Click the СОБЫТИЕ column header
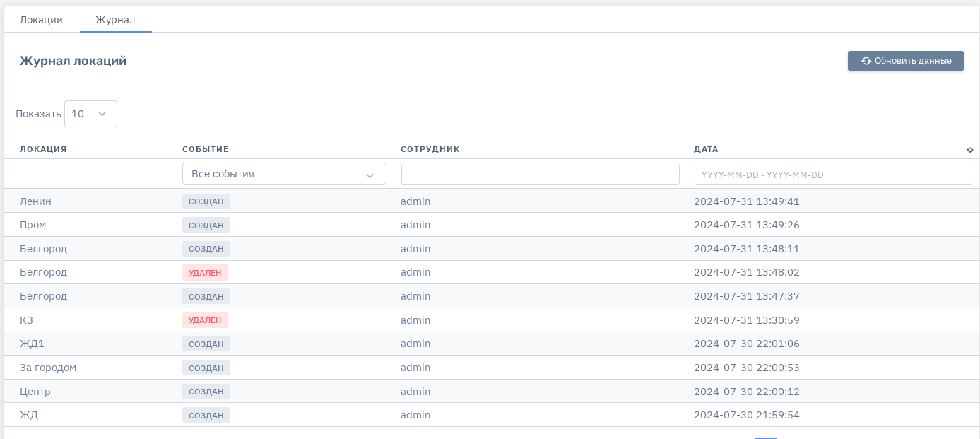Viewport: 980px width, 439px height. coord(206,149)
